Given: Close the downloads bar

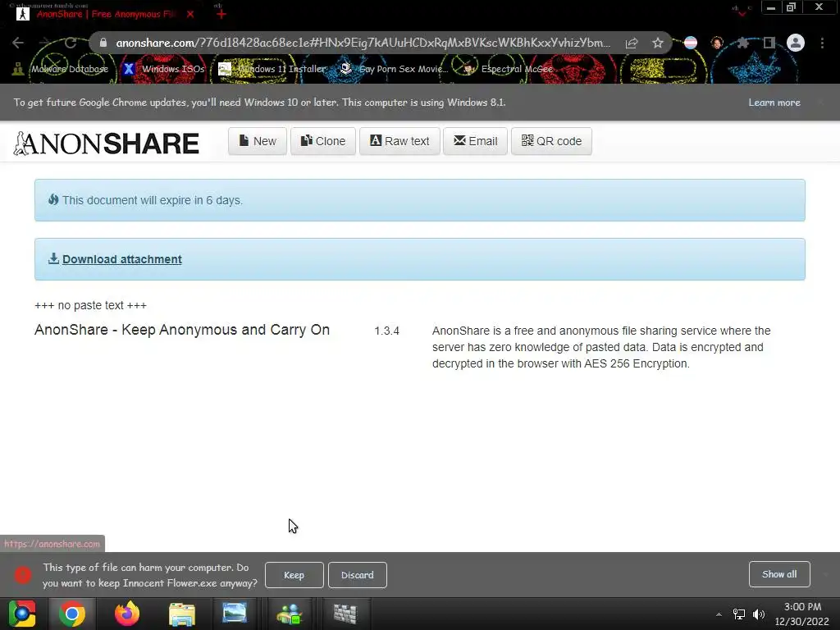Looking at the screenshot, I should (825, 574).
